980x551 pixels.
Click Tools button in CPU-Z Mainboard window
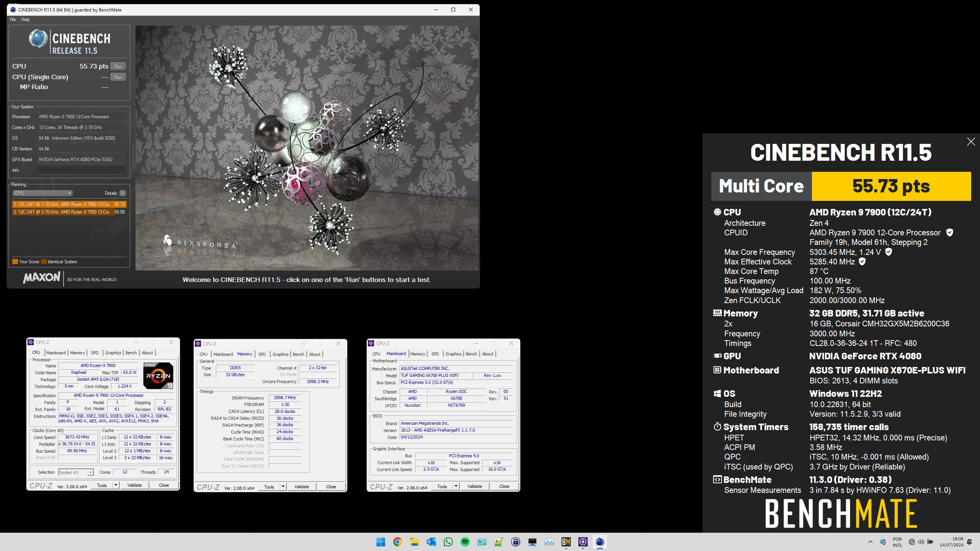point(442,486)
